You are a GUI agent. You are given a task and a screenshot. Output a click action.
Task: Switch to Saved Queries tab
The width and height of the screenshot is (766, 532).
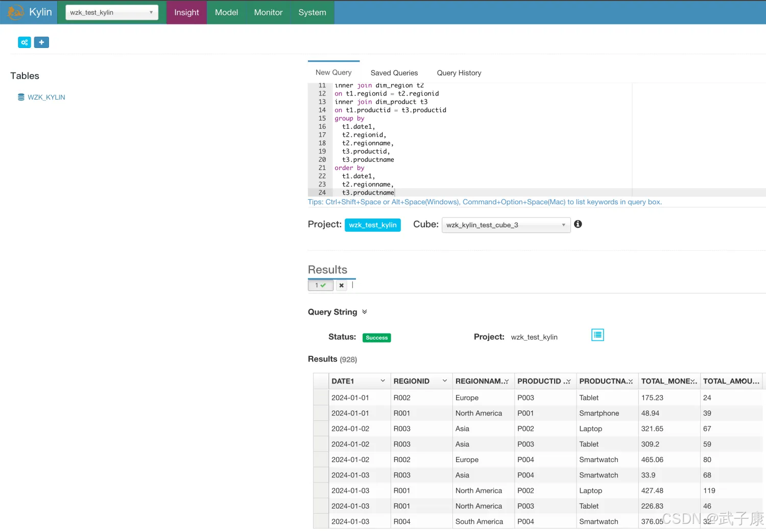[x=394, y=73]
